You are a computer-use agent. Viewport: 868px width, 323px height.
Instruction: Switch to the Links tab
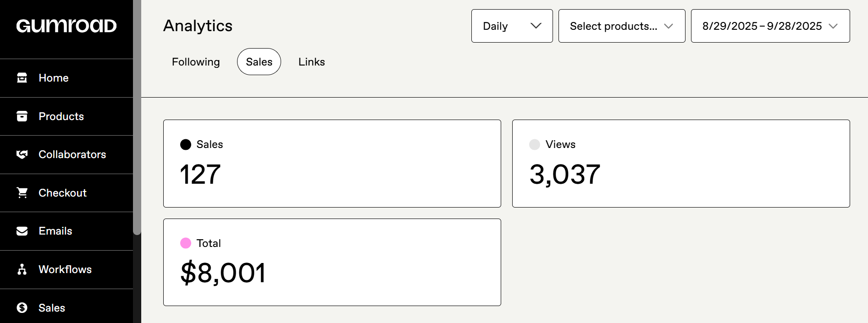point(311,62)
